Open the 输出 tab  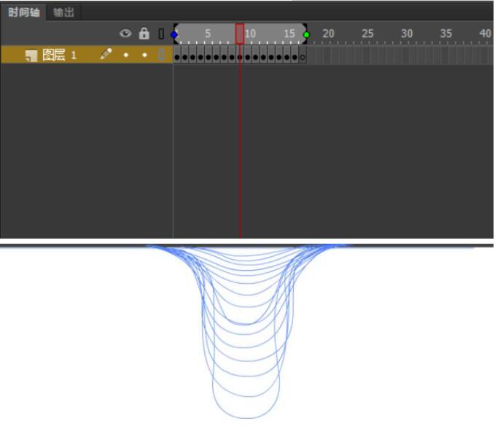[x=63, y=12]
